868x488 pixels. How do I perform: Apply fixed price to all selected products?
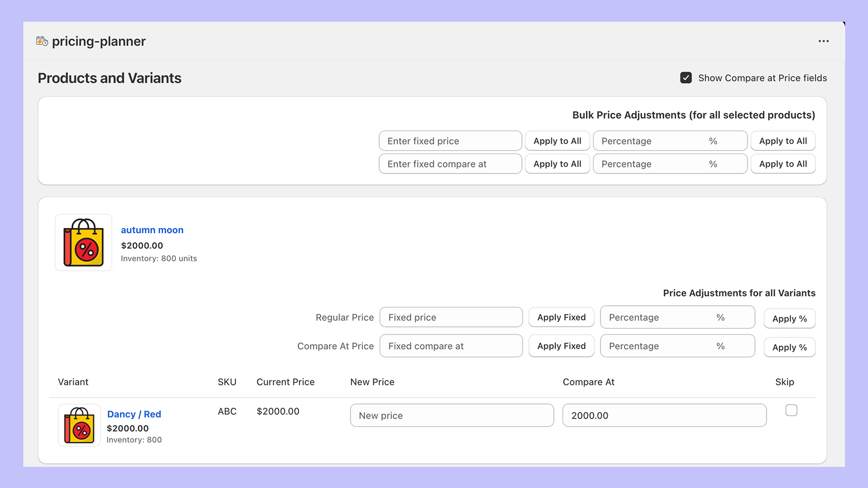(x=557, y=140)
